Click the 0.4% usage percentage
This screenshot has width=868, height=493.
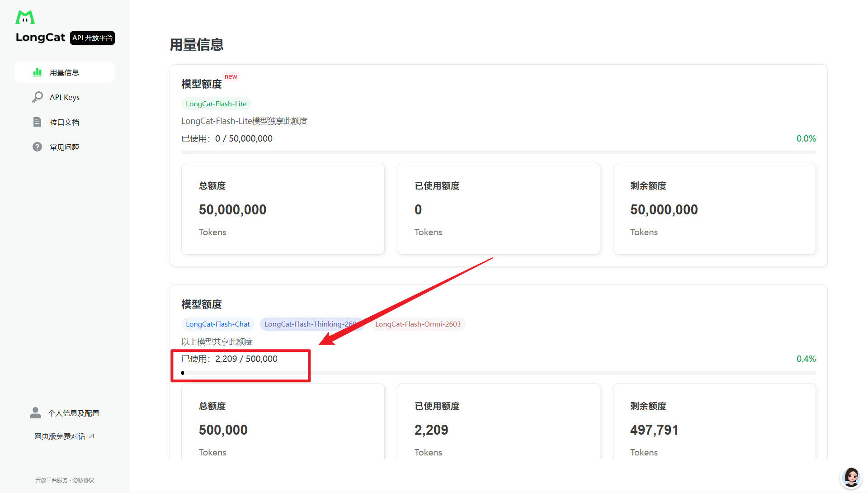[x=806, y=359]
